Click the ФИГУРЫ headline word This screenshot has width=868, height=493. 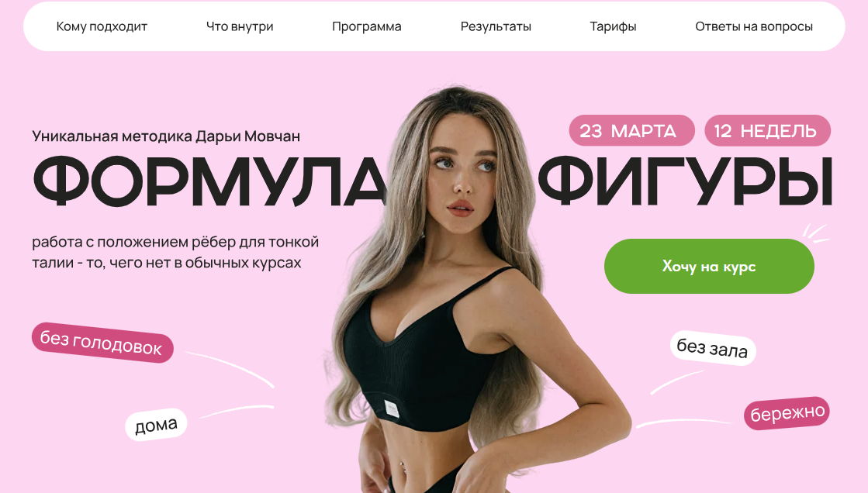coord(686,181)
